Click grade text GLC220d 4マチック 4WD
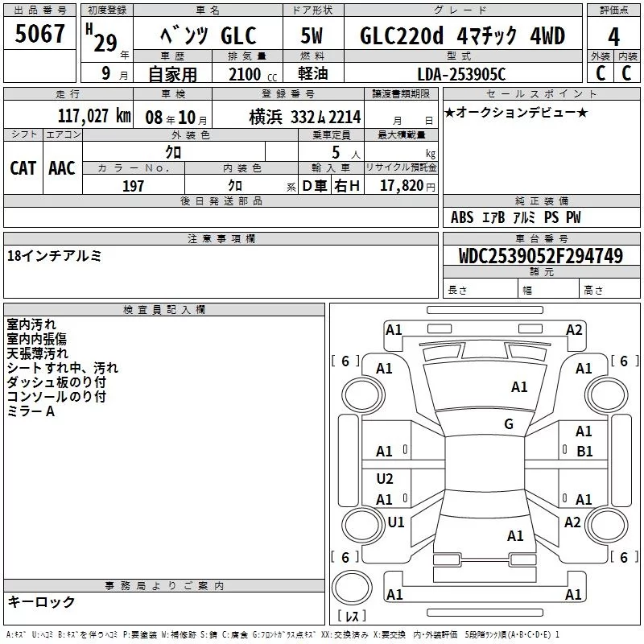Screen dimensions: 644x644 coord(462,35)
